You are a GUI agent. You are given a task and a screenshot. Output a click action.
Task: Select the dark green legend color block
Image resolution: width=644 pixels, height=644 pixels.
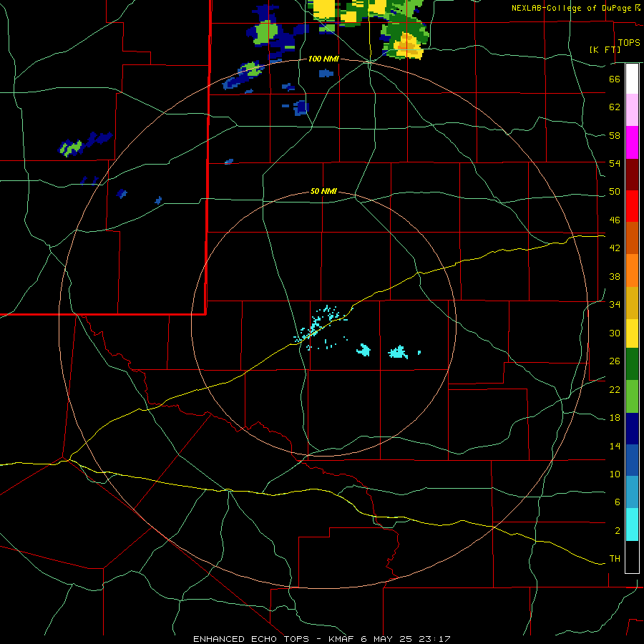(632, 364)
